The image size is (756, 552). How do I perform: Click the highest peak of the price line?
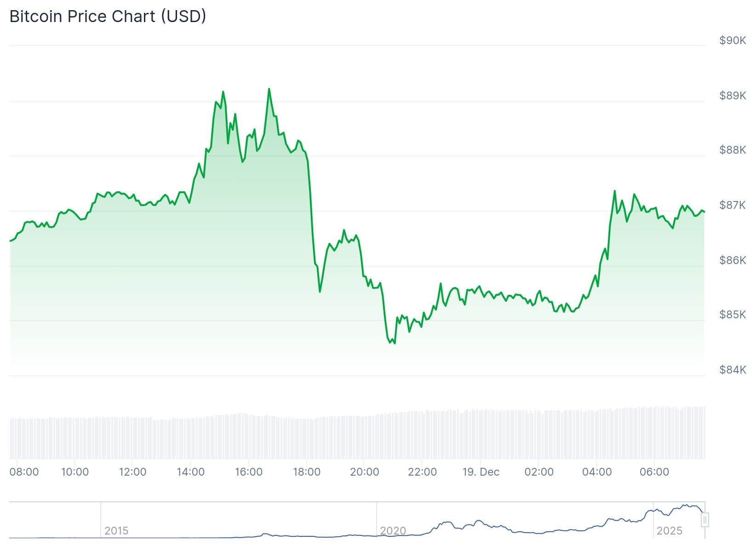[269, 89]
